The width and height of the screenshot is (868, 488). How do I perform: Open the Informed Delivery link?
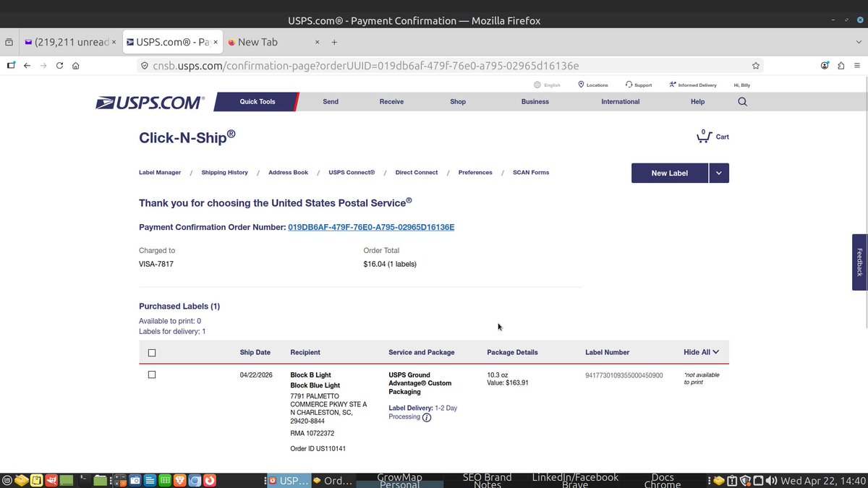click(693, 85)
